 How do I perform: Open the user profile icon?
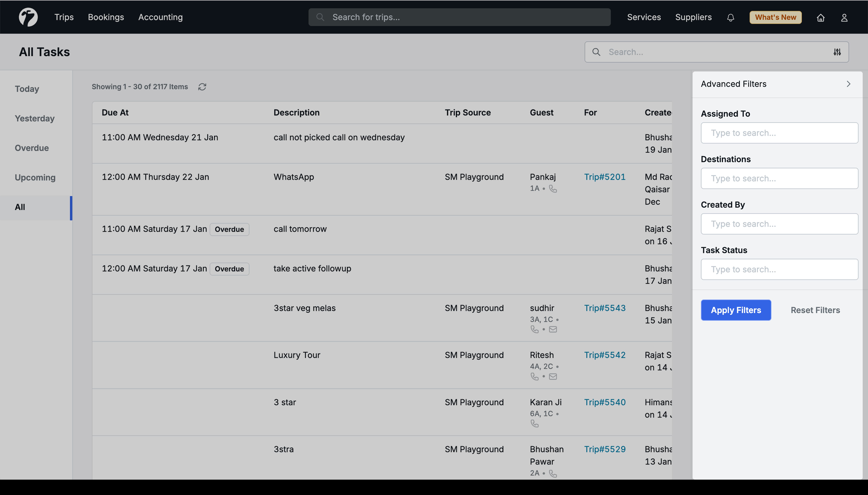pyautogui.click(x=844, y=17)
